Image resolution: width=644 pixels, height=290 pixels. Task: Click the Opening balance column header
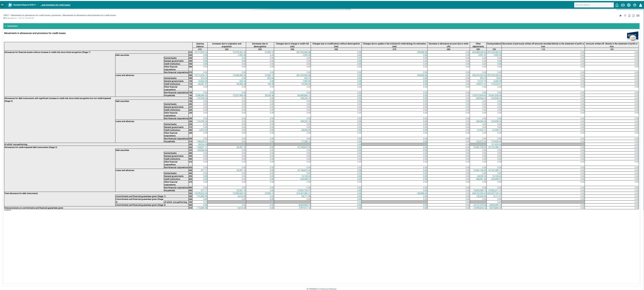(200, 45)
